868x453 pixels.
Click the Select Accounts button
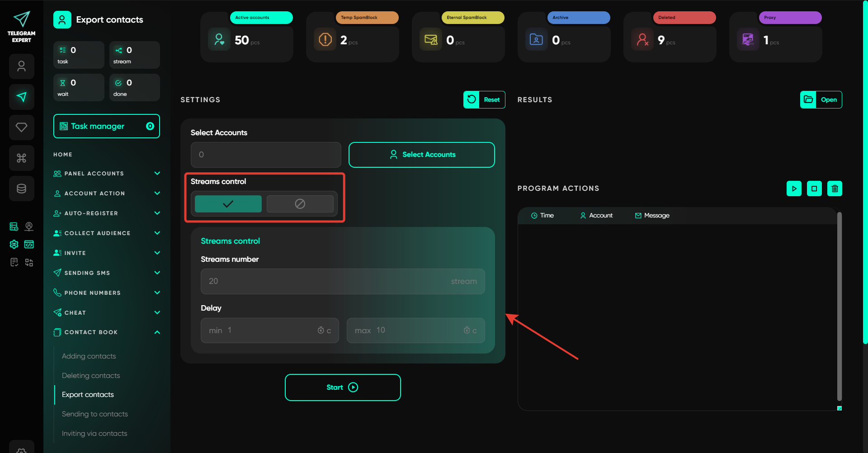tap(421, 155)
